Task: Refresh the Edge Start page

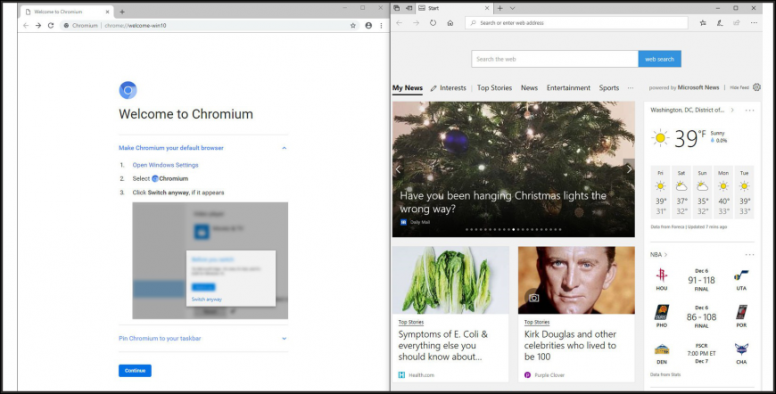Action: (433, 23)
